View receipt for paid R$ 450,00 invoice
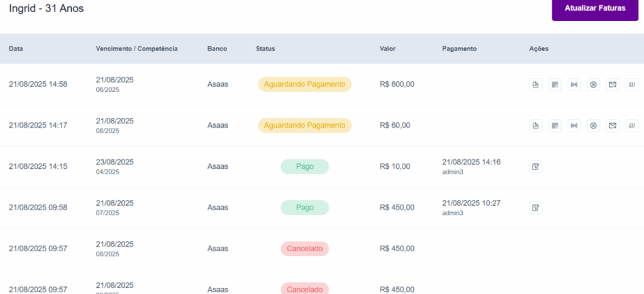This screenshot has width=644, height=294. (x=535, y=208)
